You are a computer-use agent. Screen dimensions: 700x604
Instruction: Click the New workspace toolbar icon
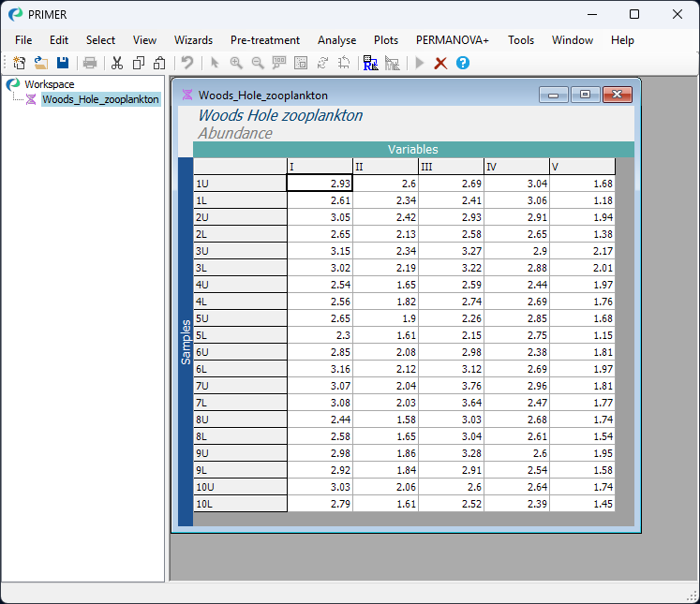point(19,63)
